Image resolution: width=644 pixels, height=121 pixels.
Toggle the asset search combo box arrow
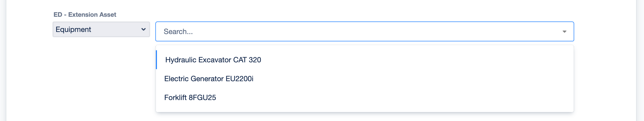pos(564,32)
